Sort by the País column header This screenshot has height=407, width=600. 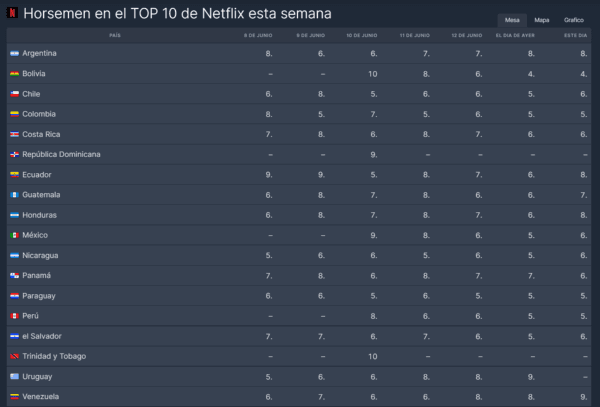pos(115,36)
